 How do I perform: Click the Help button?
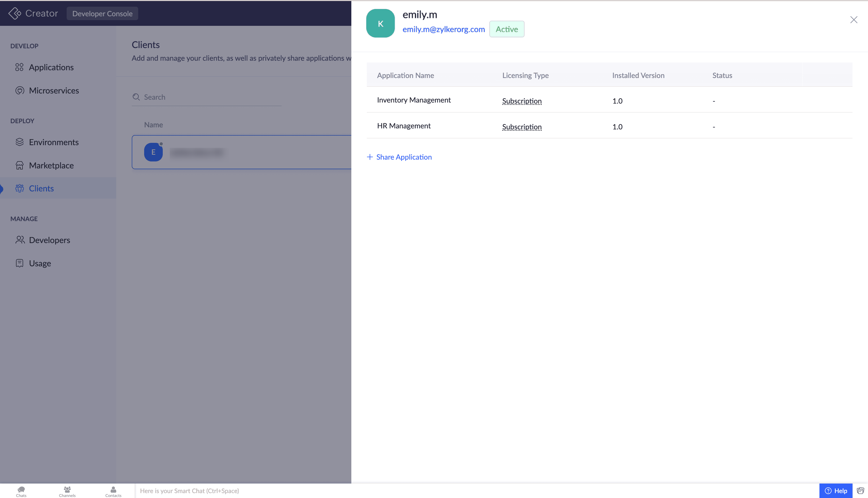pos(835,491)
